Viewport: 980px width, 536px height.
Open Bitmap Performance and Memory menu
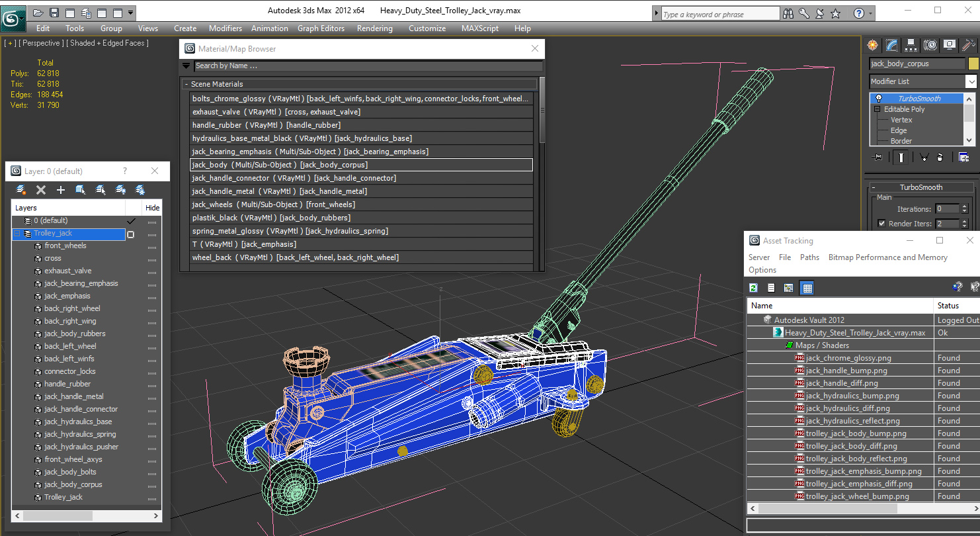(x=887, y=257)
